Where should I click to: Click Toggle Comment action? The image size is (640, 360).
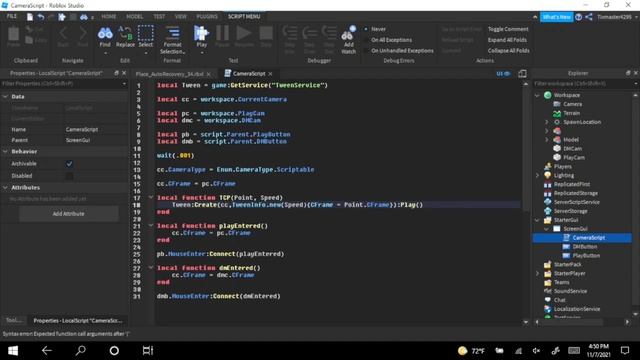(x=508, y=29)
